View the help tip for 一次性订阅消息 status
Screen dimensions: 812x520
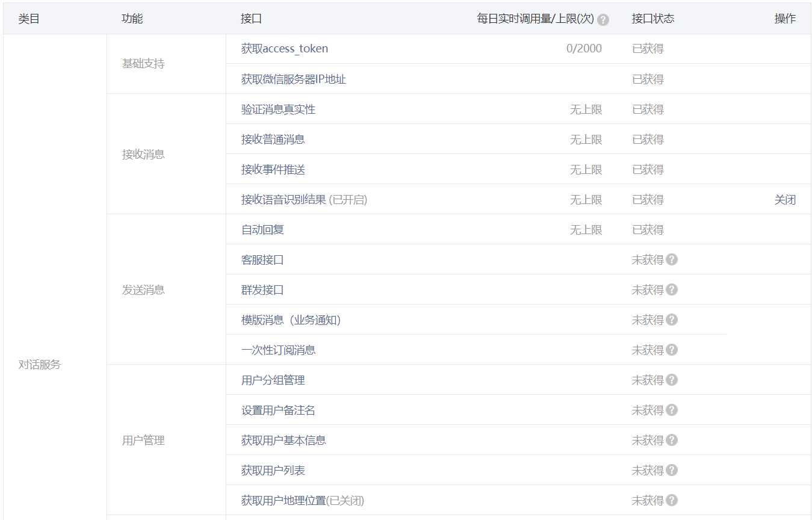[x=672, y=350]
